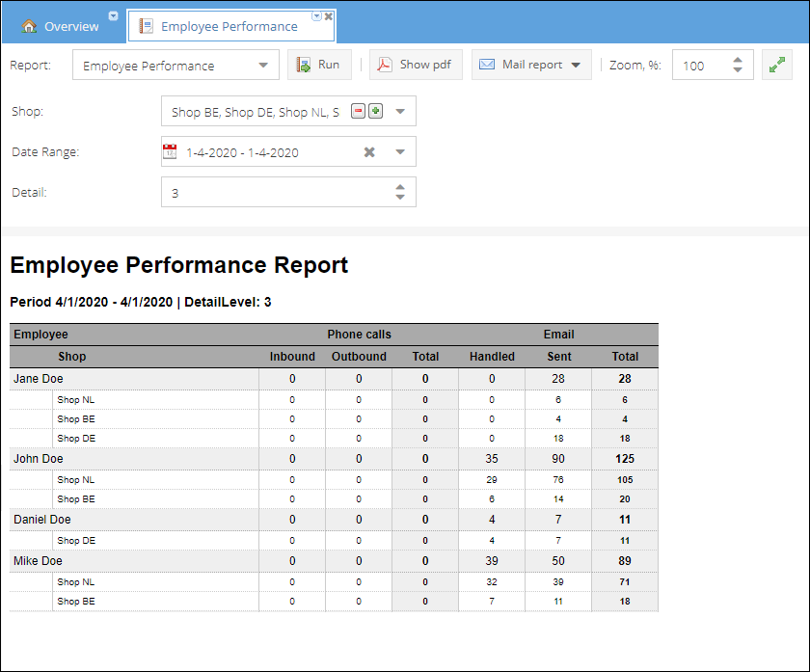Screen dimensions: 810x672
Task: Clear the Date Range value
Action: pyautogui.click(x=369, y=152)
